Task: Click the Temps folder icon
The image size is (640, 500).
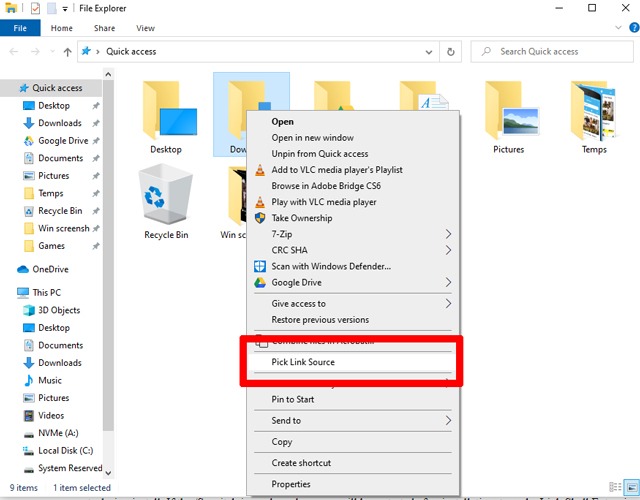Action: (594, 112)
